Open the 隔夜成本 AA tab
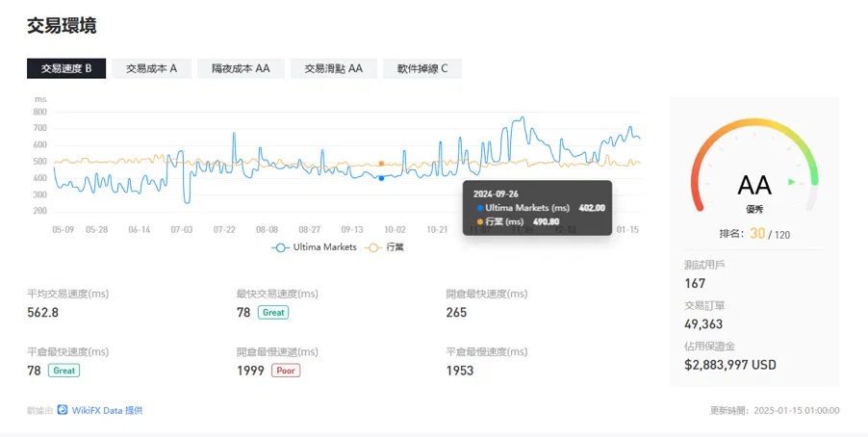Image resolution: width=868 pixels, height=437 pixels. (x=241, y=68)
